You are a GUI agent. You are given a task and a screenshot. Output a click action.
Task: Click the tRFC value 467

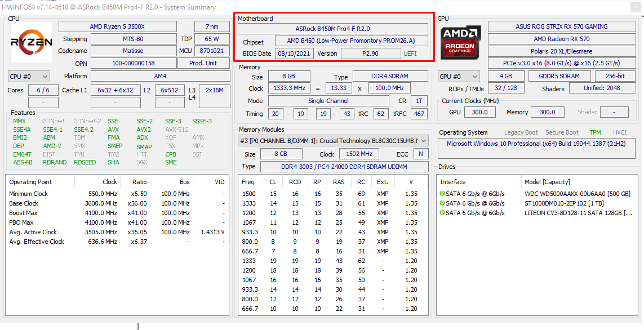[x=419, y=114]
